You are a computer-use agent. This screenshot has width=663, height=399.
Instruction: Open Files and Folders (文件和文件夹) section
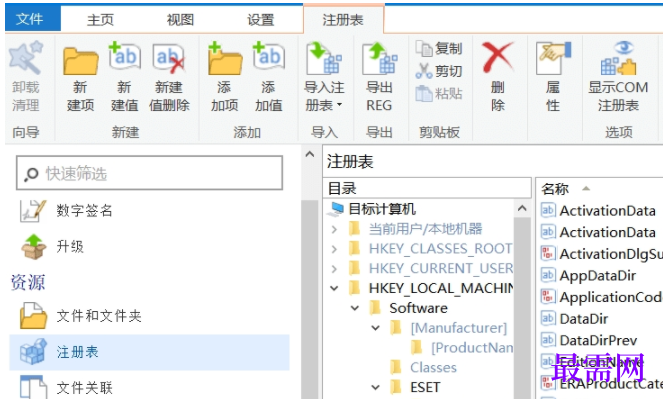[80, 315]
